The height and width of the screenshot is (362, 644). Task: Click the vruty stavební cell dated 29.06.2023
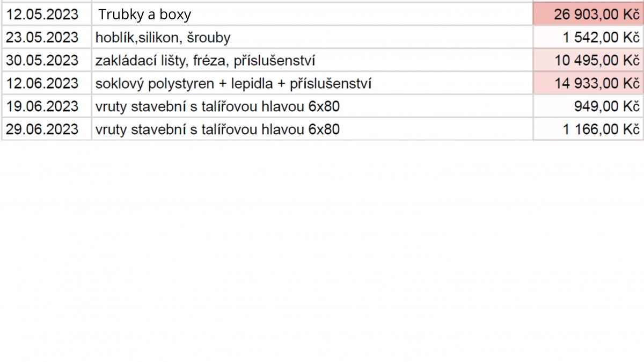click(312, 129)
